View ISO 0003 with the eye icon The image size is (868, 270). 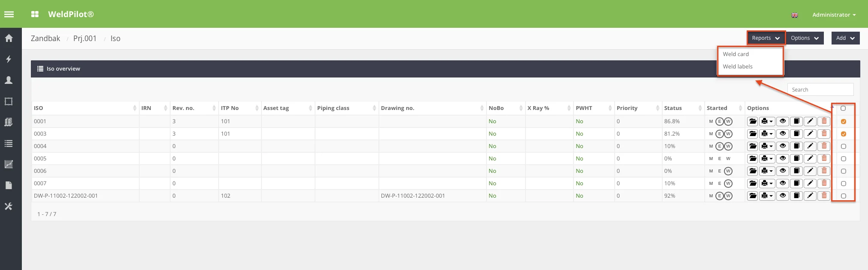pos(783,134)
